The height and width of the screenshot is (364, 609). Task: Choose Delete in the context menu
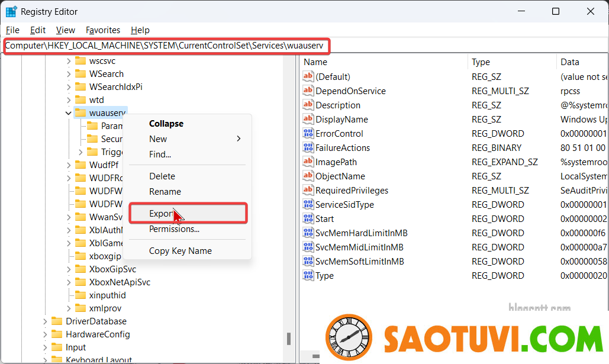188,176
